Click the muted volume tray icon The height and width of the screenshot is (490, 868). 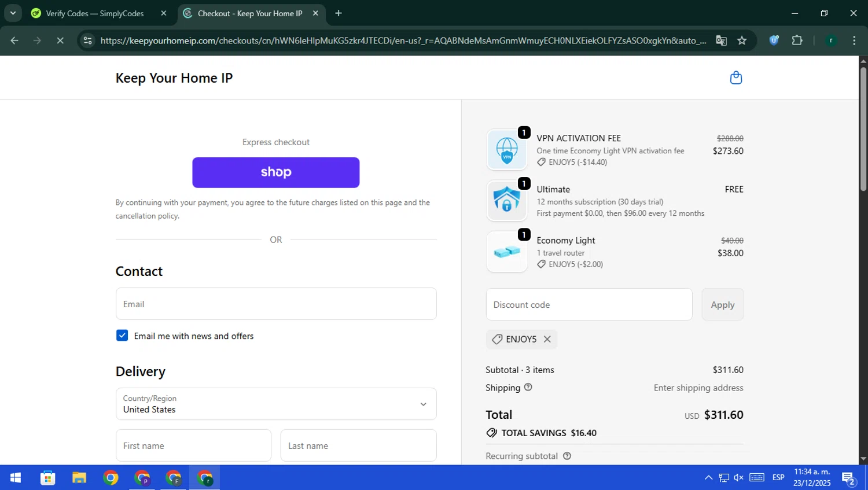tap(739, 477)
